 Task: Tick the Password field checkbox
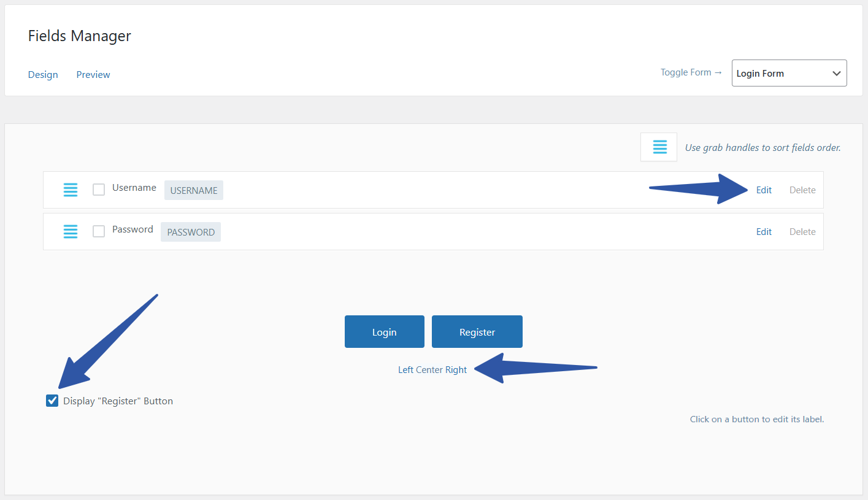[x=99, y=231]
